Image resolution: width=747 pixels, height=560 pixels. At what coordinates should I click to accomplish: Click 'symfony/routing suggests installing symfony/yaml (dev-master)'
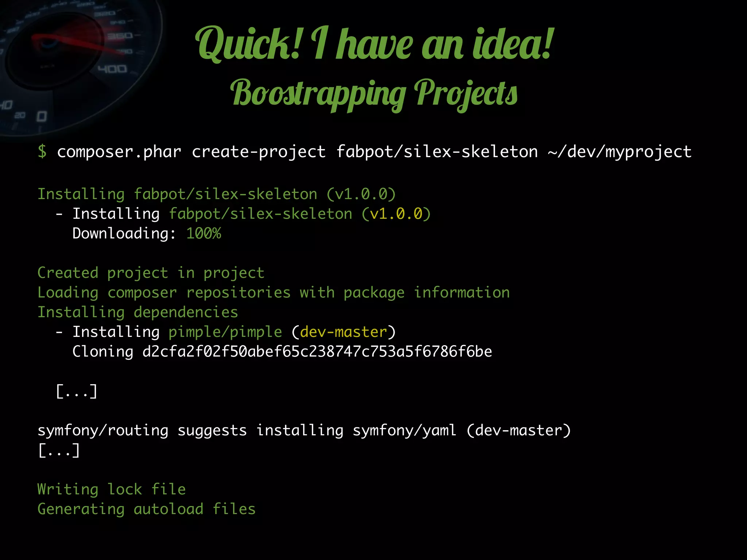coord(304,431)
